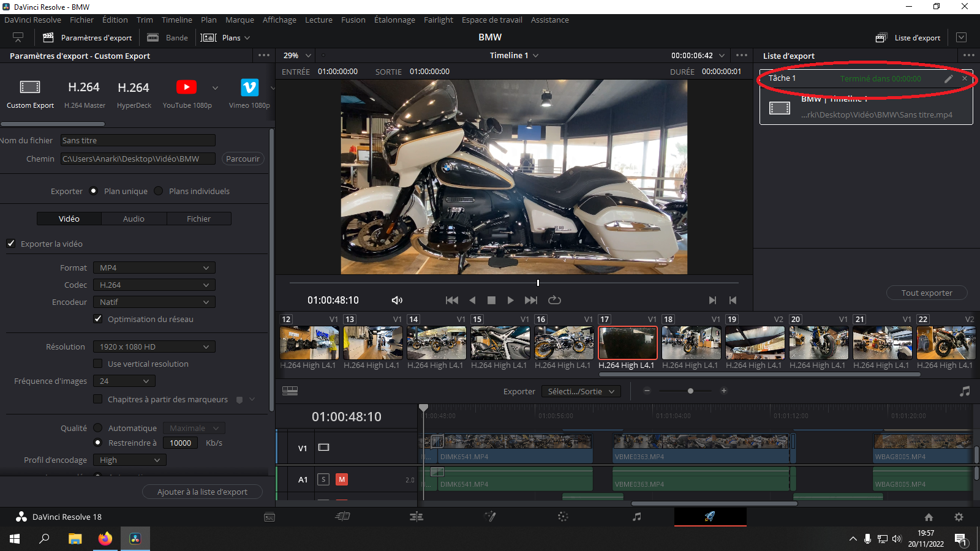Image resolution: width=980 pixels, height=551 pixels.
Task: Select the Plans individuels radio button
Action: (x=159, y=191)
